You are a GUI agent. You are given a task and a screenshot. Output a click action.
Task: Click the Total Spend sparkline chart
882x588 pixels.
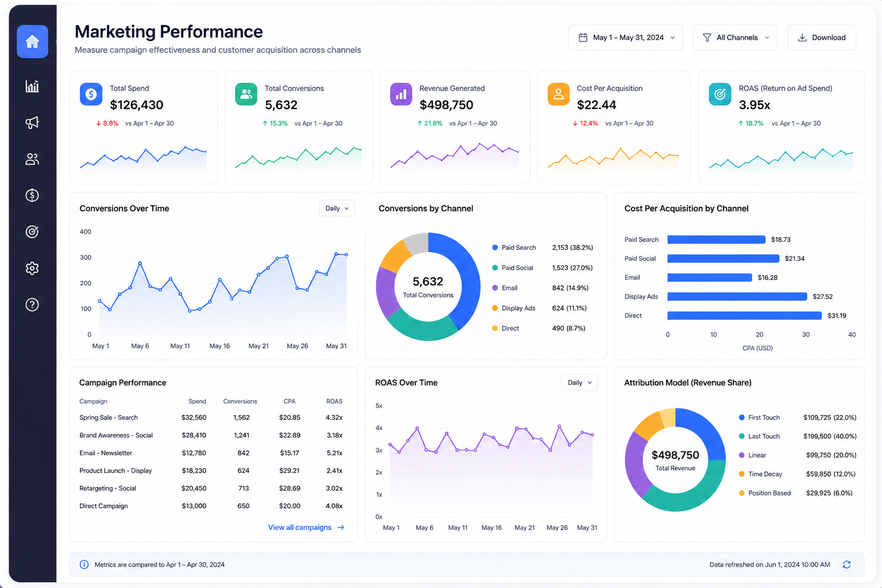point(143,158)
